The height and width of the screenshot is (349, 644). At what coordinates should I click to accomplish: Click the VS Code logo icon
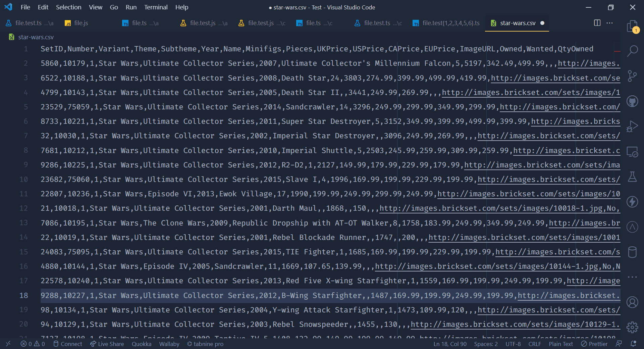pyautogui.click(x=8, y=7)
